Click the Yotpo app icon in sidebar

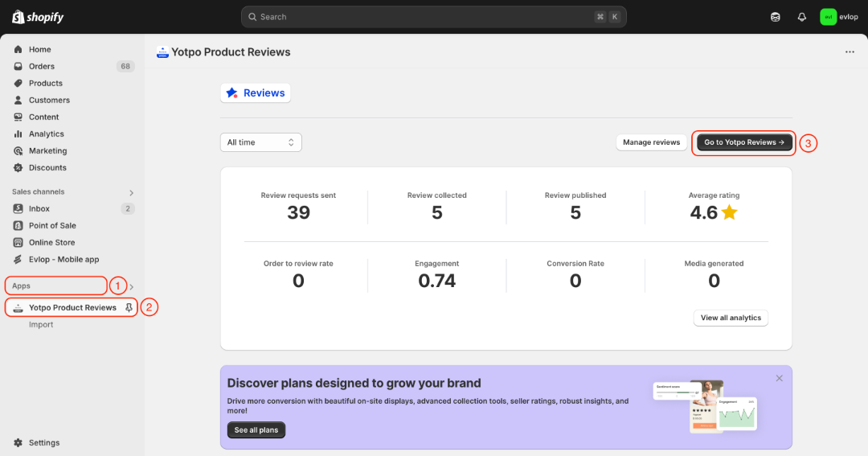point(18,308)
